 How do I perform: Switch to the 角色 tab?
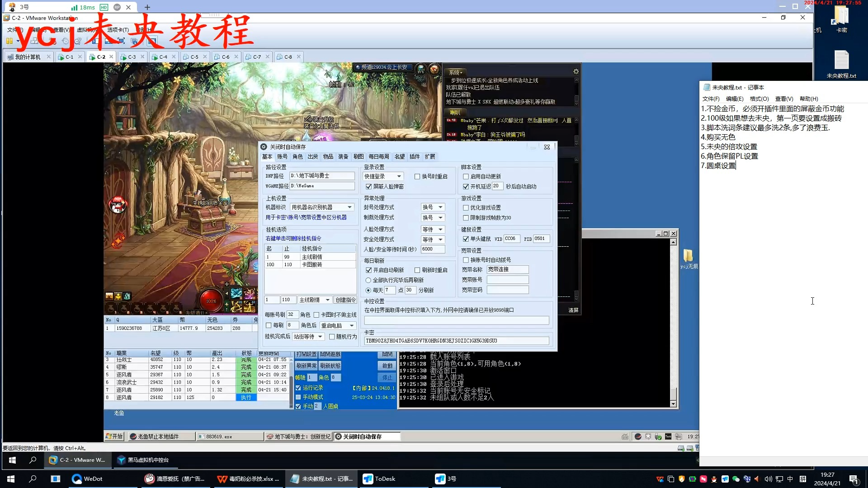(297, 157)
